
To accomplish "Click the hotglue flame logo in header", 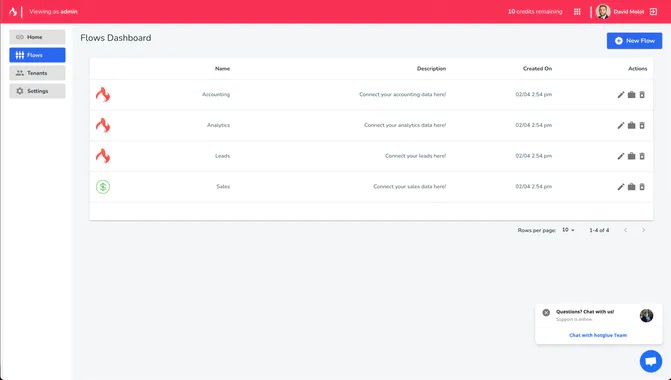I will 13,12.
